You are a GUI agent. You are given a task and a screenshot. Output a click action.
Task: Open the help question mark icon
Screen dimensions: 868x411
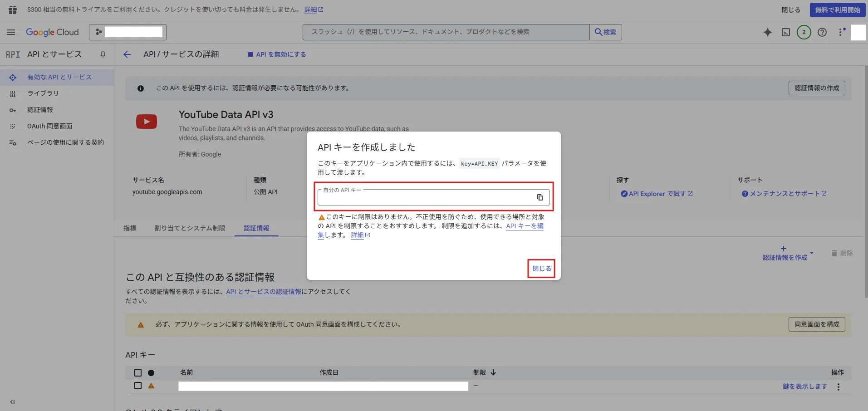tap(822, 32)
